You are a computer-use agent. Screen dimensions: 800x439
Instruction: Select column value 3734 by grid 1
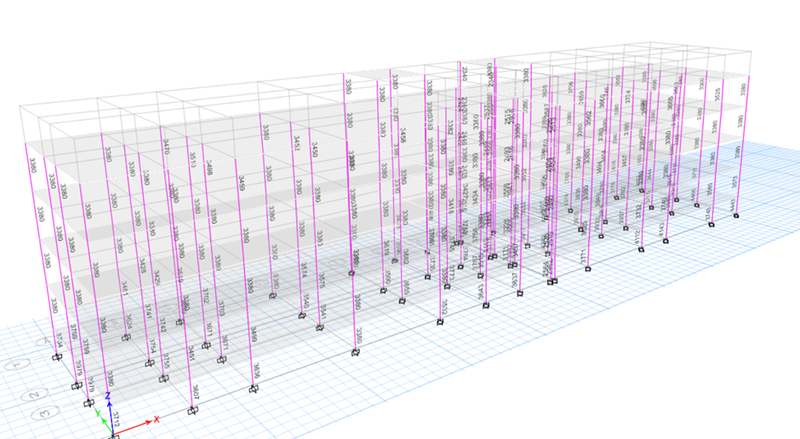pyautogui.click(x=59, y=340)
